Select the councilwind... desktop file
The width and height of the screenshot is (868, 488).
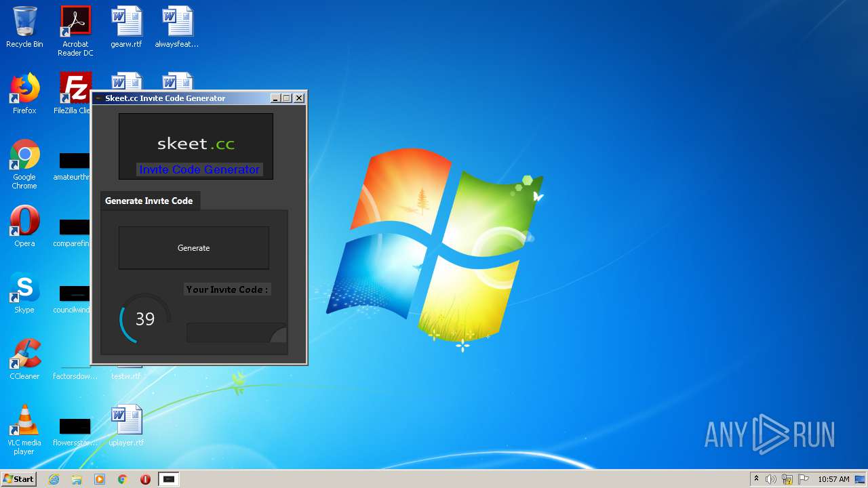click(x=73, y=298)
